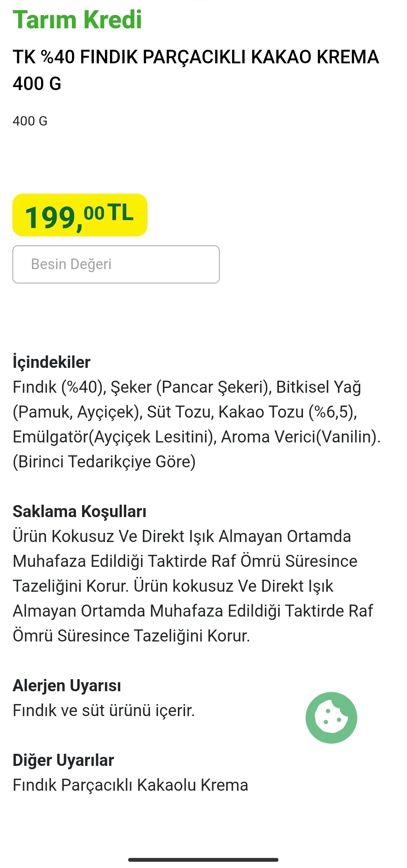Tap the Pamuk, Ayçiçek vegetable oil line
This screenshot has height=868, width=407.
pos(185,412)
